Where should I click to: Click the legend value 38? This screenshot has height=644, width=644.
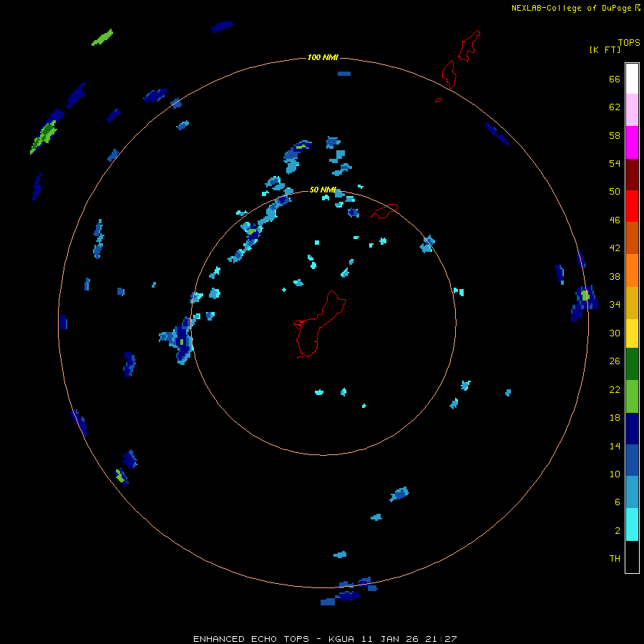click(615, 276)
